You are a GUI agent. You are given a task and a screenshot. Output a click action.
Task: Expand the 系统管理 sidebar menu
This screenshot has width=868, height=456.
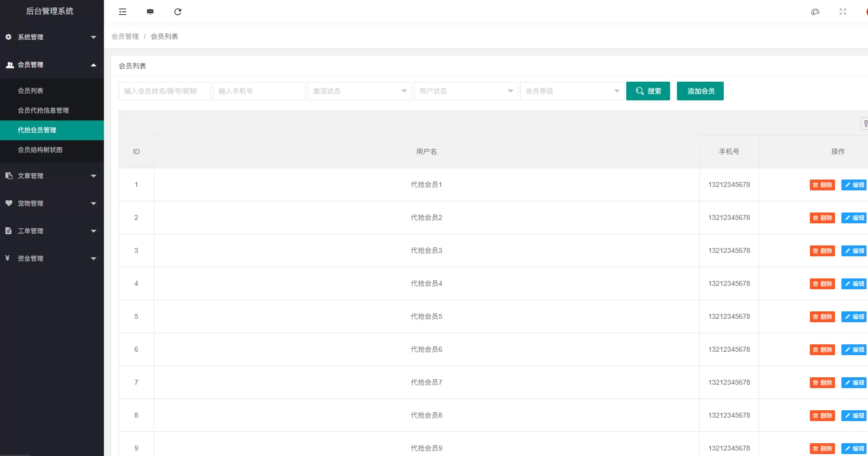pyautogui.click(x=52, y=37)
